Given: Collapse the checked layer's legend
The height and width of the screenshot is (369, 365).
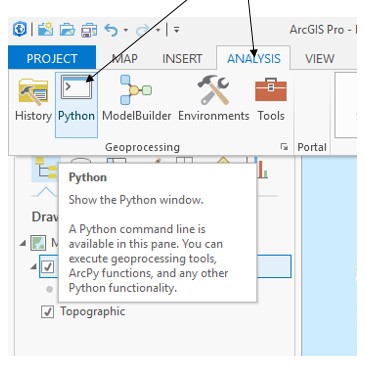Looking at the screenshot, I should click(34, 266).
